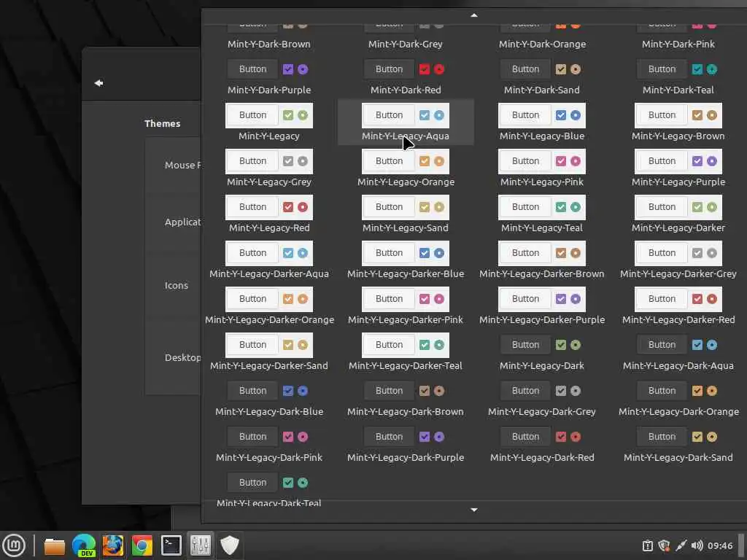Click the down arrow to scroll theme list
The image size is (747, 560).
pos(474,510)
